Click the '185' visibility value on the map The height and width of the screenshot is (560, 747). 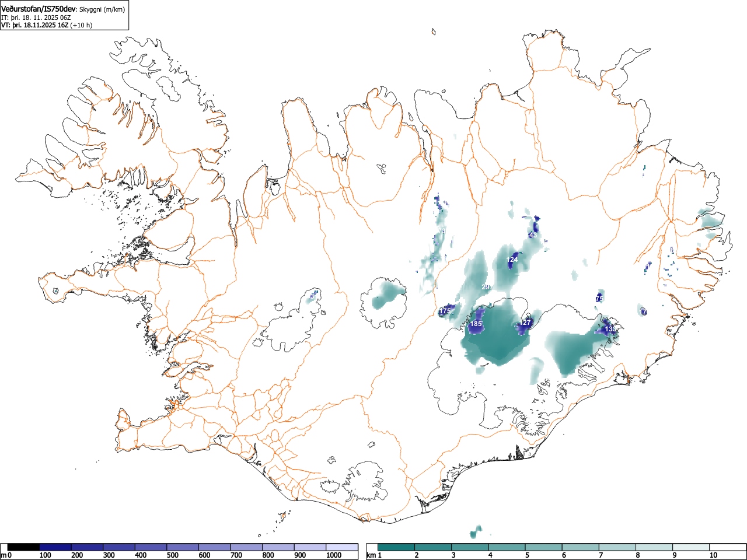click(x=476, y=324)
